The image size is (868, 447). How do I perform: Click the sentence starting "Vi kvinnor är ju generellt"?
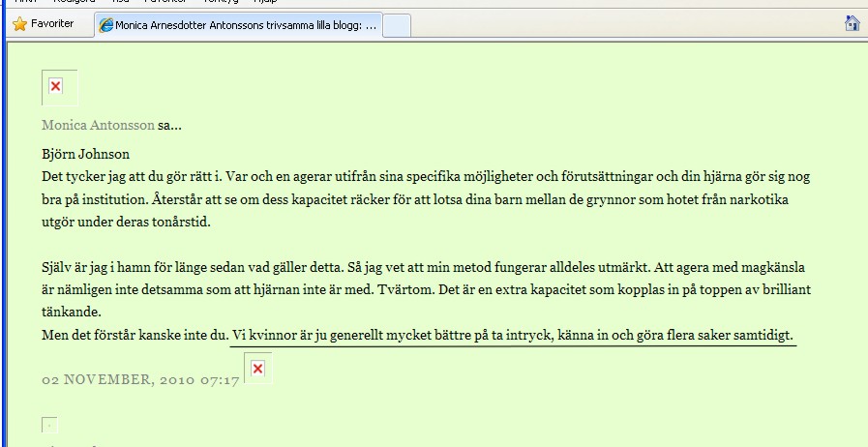pyautogui.click(x=513, y=335)
